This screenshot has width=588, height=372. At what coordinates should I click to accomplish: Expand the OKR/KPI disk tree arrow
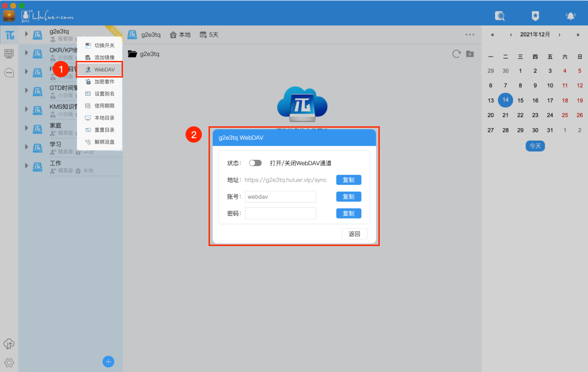point(26,53)
